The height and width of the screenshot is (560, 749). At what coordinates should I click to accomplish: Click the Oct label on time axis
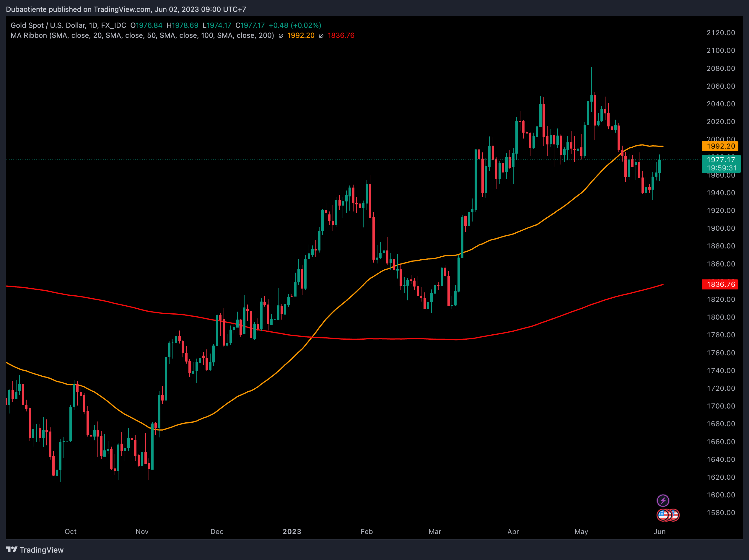coord(70,532)
